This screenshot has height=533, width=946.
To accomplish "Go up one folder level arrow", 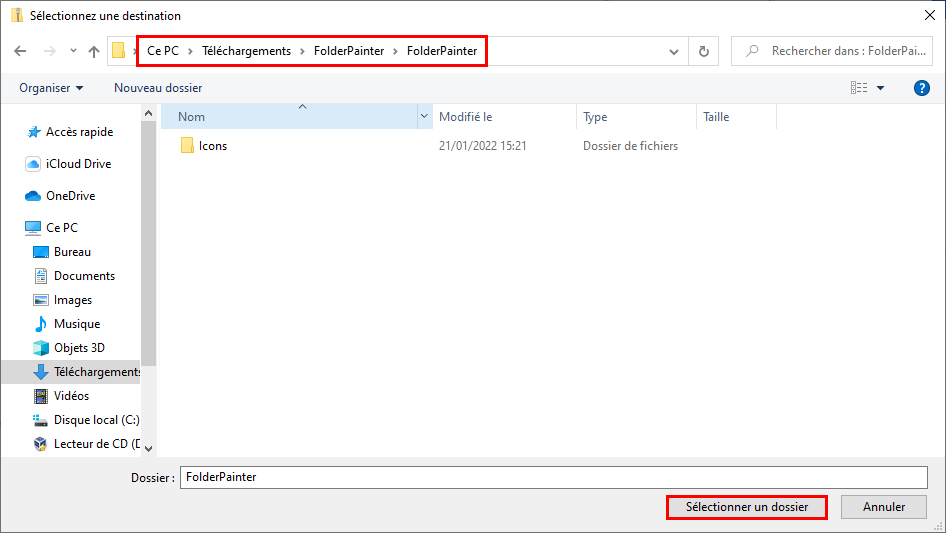I will (x=94, y=51).
